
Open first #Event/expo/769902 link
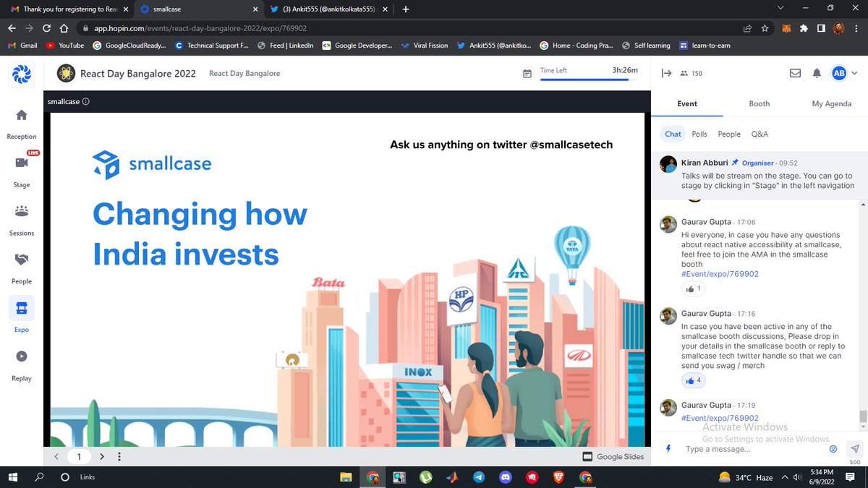[720, 274]
